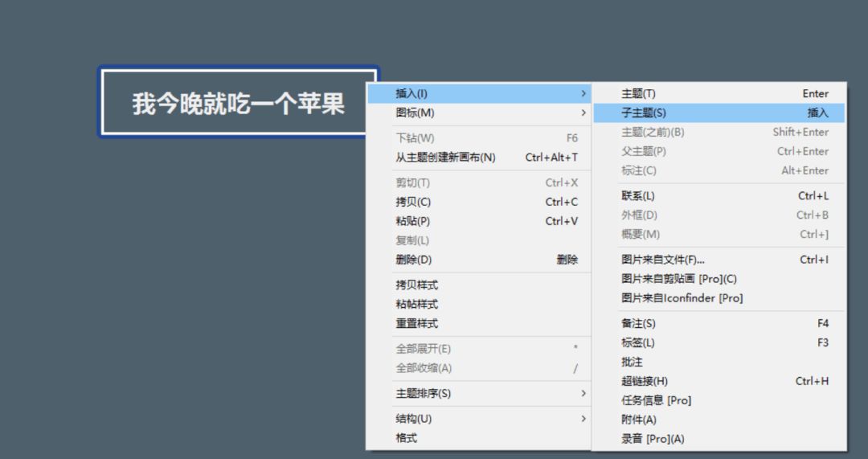Choose 联系(L) relationship option
The height and width of the screenshot is (459, 868).
(x=719, y=196)
